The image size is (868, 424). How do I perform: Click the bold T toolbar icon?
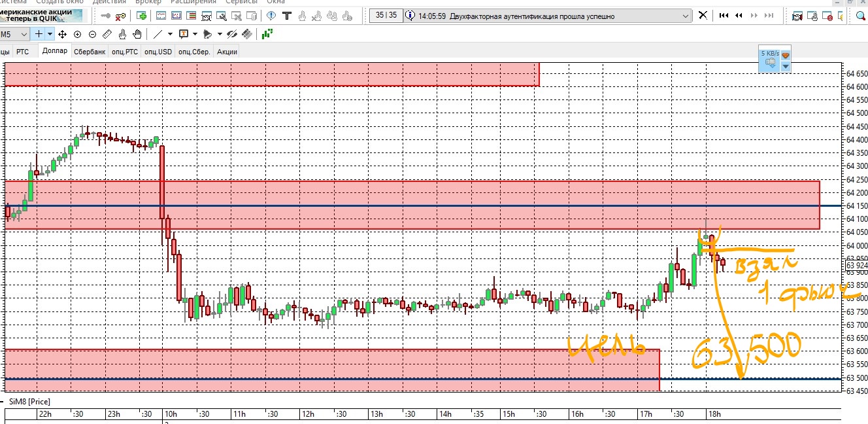pos(287,16)
